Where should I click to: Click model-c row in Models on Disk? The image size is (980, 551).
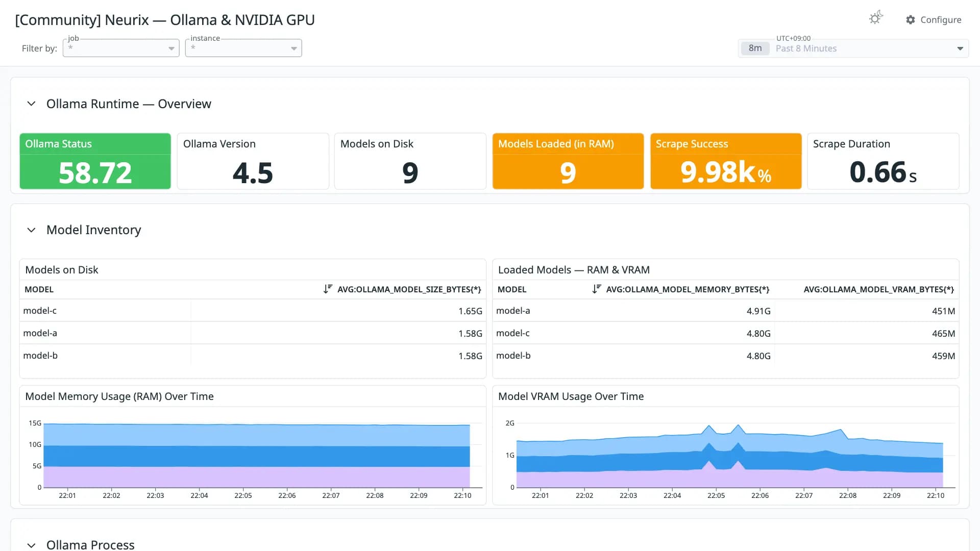pos(253,311)
